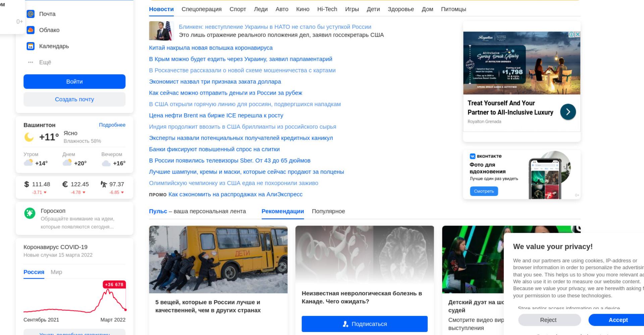Click the ВКонтакте logo icon
644x335 pixels.
pyautogui.click(x=473, y=156)
